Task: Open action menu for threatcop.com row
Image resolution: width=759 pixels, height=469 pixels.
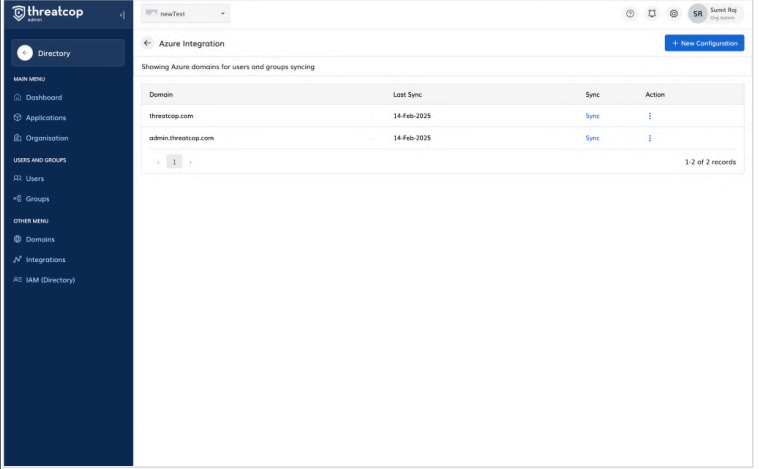Action: [x=649, y=116]
